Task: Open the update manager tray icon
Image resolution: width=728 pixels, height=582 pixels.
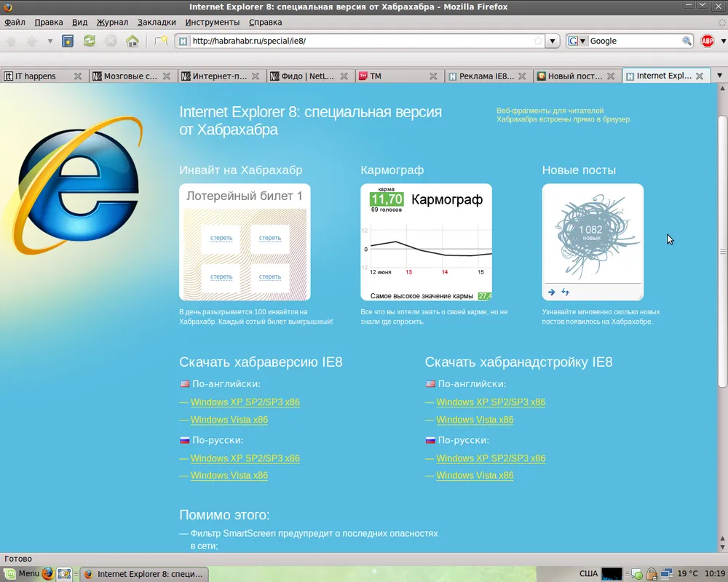Action: click(x=637, y=574)
